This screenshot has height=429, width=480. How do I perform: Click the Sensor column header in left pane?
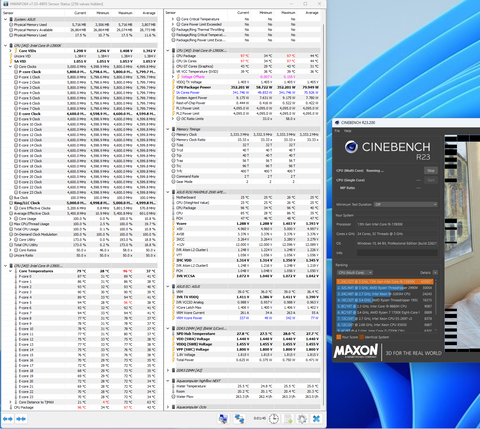[8, 13]
